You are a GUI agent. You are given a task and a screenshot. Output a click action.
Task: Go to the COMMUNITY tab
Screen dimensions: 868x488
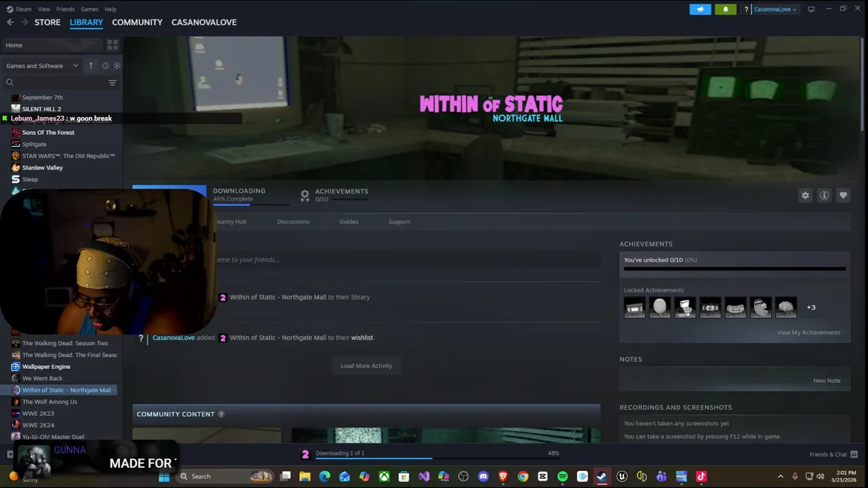pos(137,22)
